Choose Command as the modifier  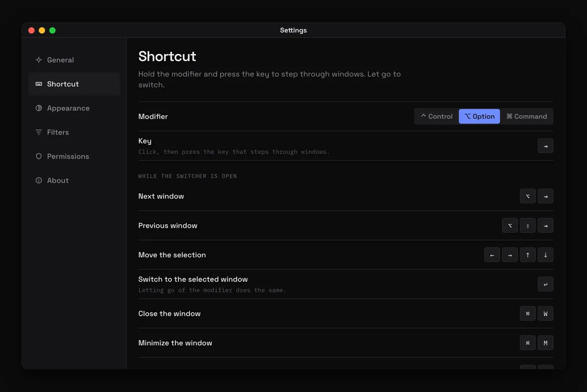click(x=526, y=116)
